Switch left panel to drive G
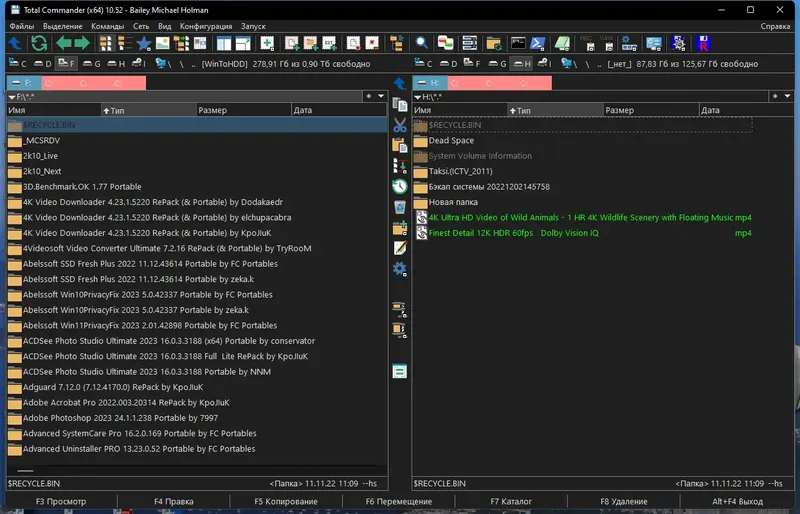This screenshot has width=800, height=514. (92, 63)
